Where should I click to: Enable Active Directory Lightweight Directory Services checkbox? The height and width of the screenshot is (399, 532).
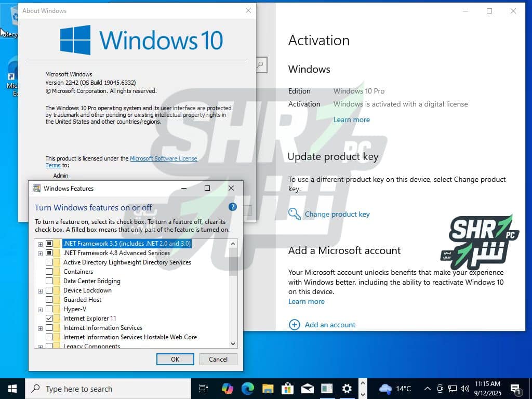coord(49,262)
